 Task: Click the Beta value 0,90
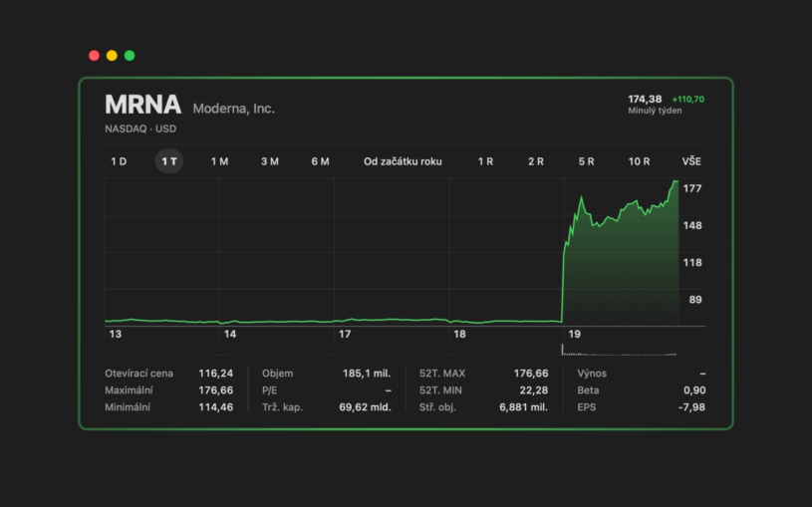[693, 390]
